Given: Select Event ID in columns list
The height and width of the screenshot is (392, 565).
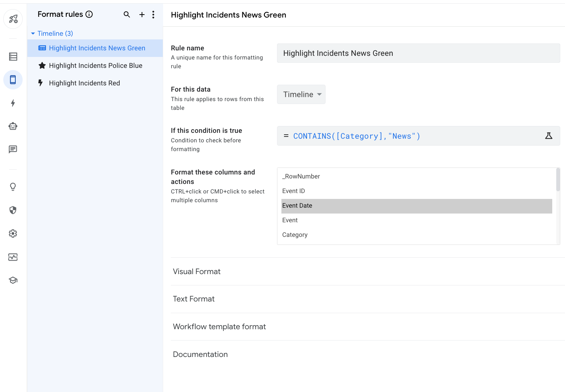Looking at the screenshot, I should pyautogui.click(x=416, y=191).
